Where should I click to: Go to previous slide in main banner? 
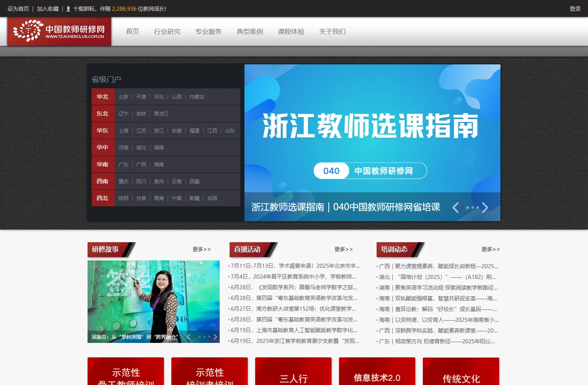(x=455, y=208)
